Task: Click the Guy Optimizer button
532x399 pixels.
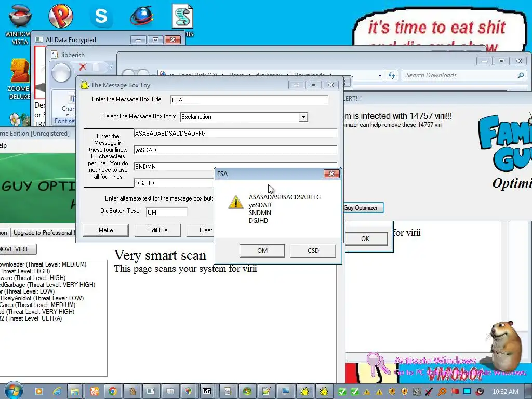Action: click(x=363, y=208)
